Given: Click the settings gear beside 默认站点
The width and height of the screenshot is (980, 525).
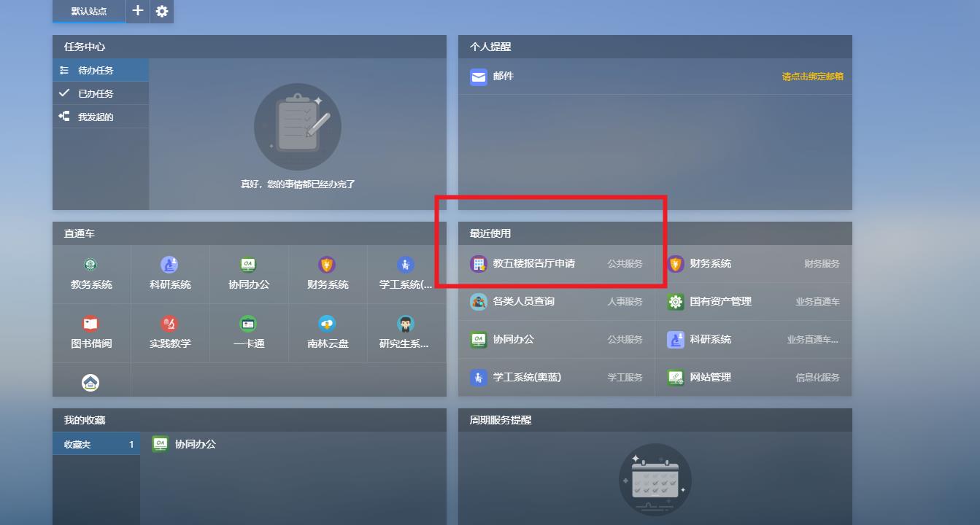Looking at the screenshot, I should tap(162, 12).
